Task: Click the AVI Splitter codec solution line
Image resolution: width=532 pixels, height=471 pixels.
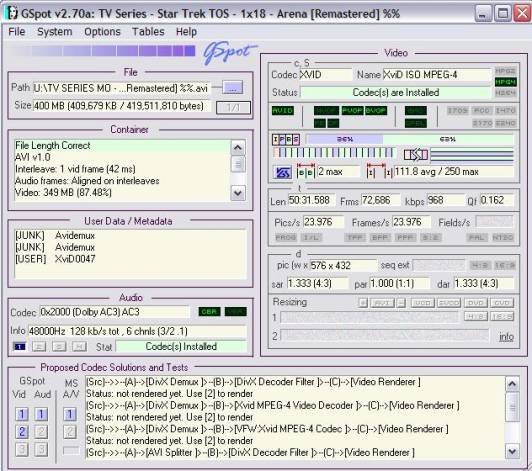Action: pos(250,453)
